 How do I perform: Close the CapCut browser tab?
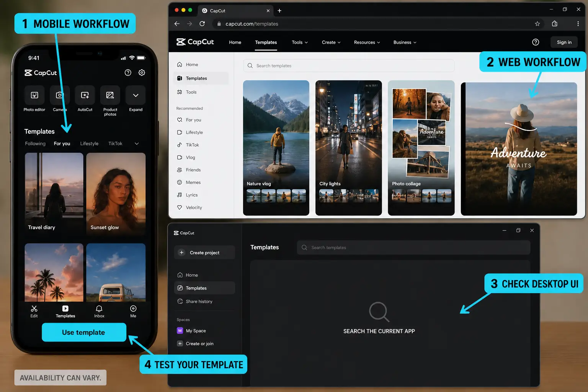tap(268, 11)
